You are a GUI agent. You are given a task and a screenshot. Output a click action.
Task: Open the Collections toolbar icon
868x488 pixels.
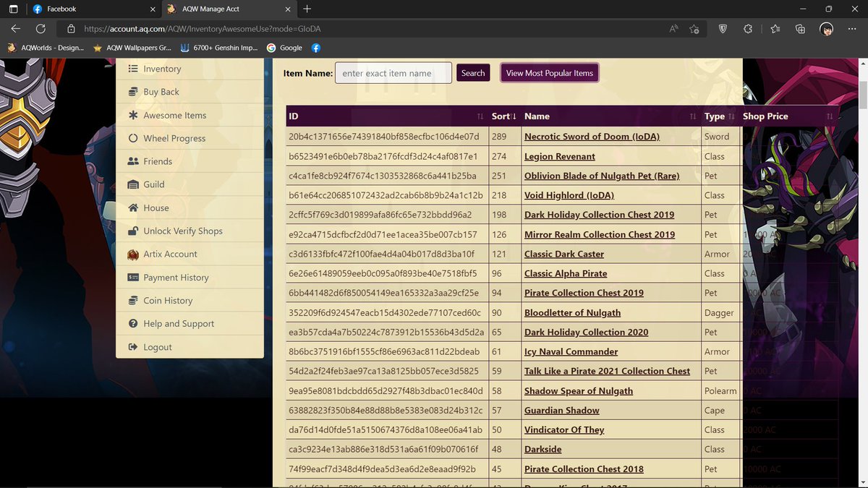pyautogui.click(x=800, y=29)
